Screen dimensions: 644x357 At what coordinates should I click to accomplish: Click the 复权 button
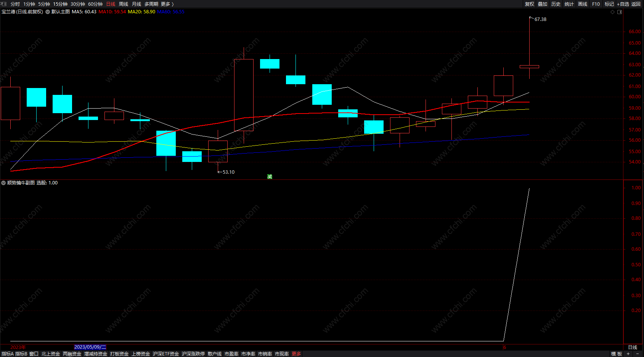[x=530, y=4]
